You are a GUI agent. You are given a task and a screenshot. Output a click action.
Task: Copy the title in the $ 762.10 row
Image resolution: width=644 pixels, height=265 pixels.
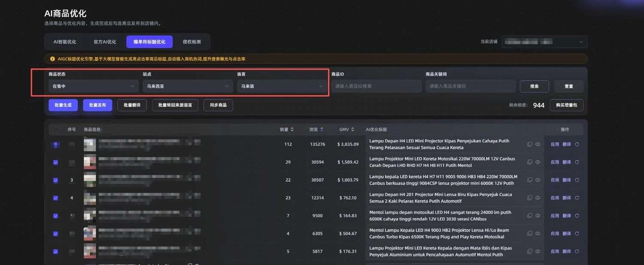(x=529, y=198)
